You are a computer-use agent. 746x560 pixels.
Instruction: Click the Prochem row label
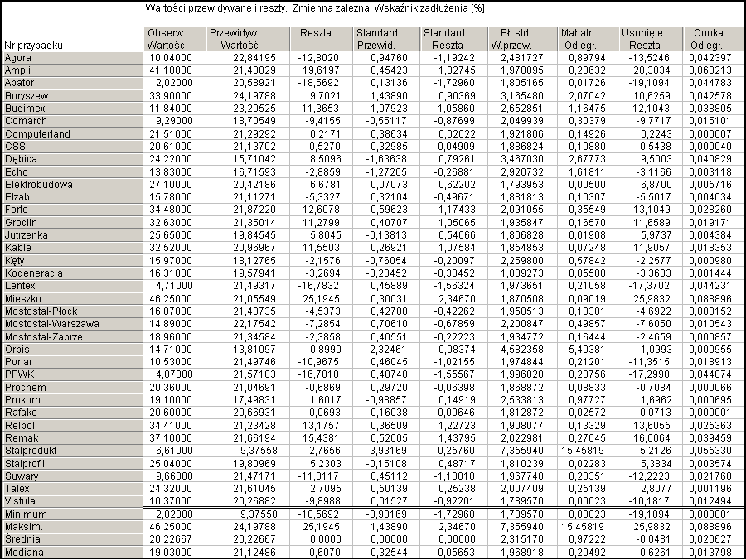pyautogui.click(x=72, y=388)
